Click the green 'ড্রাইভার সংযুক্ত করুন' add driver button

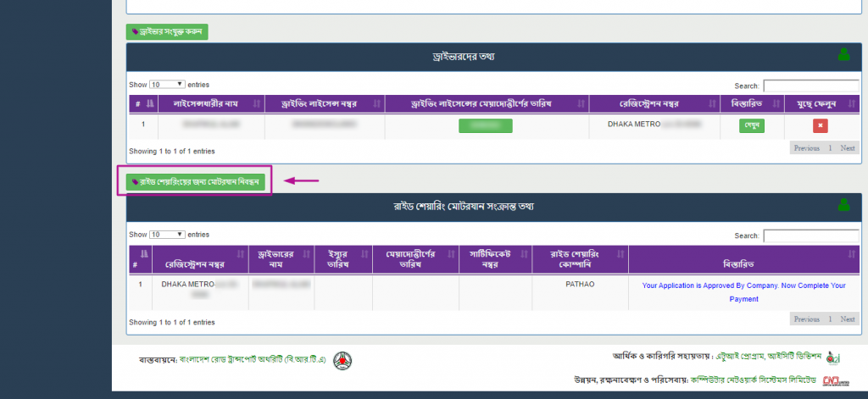(x=167, y=31)
